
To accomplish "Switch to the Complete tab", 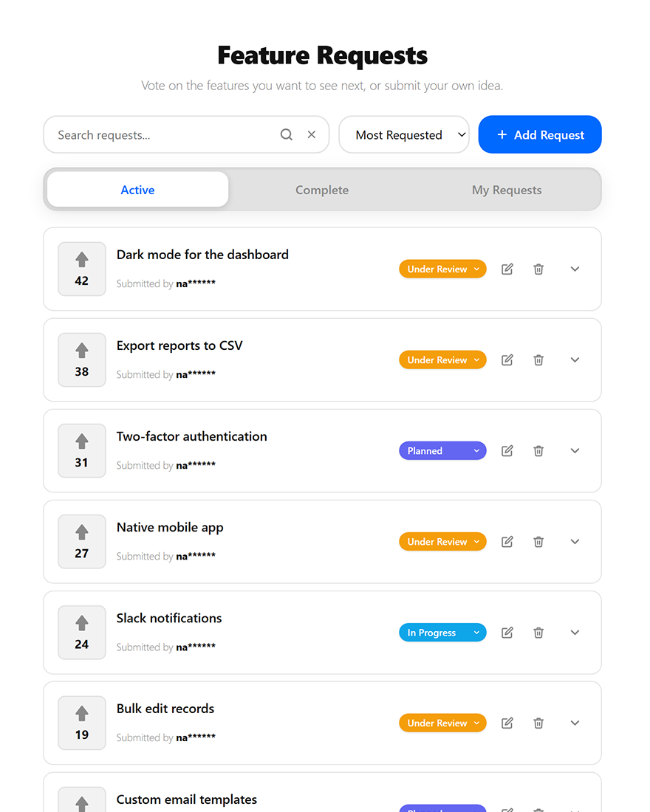I will [x=322, y=190].
